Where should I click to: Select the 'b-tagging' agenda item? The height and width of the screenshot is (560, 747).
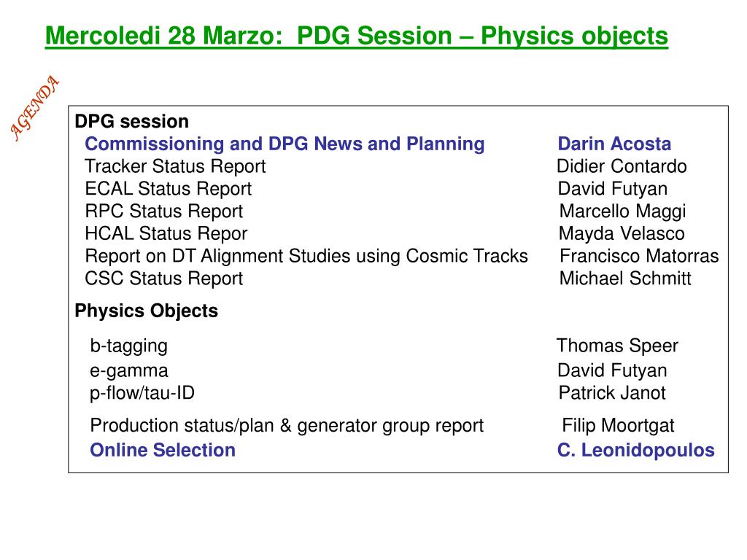click(128, 346)
